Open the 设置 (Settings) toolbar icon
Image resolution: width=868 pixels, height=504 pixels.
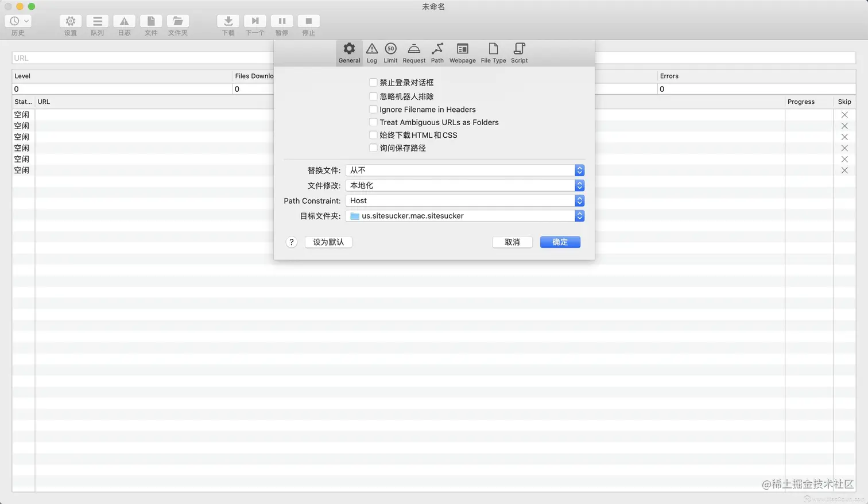(x=70, y=23)
